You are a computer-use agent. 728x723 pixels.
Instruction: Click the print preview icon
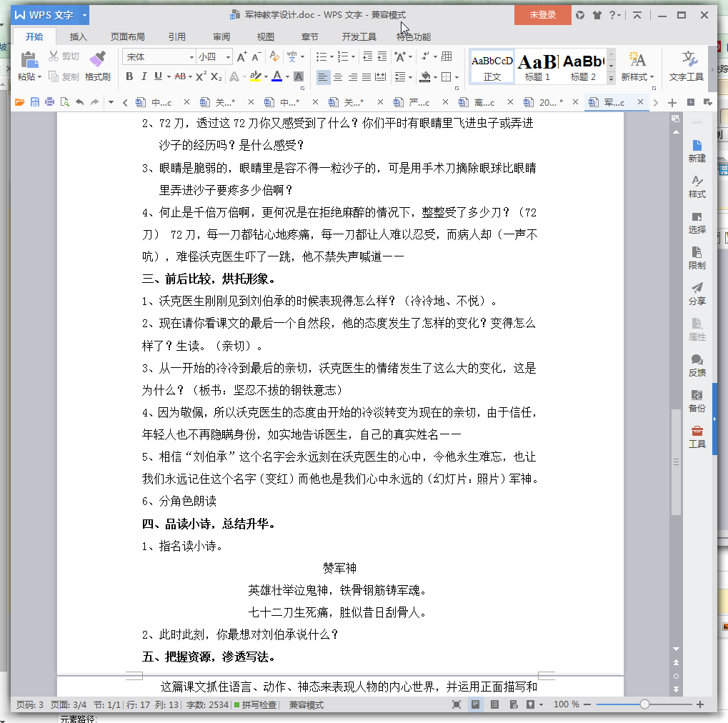[x=64, y=102]
